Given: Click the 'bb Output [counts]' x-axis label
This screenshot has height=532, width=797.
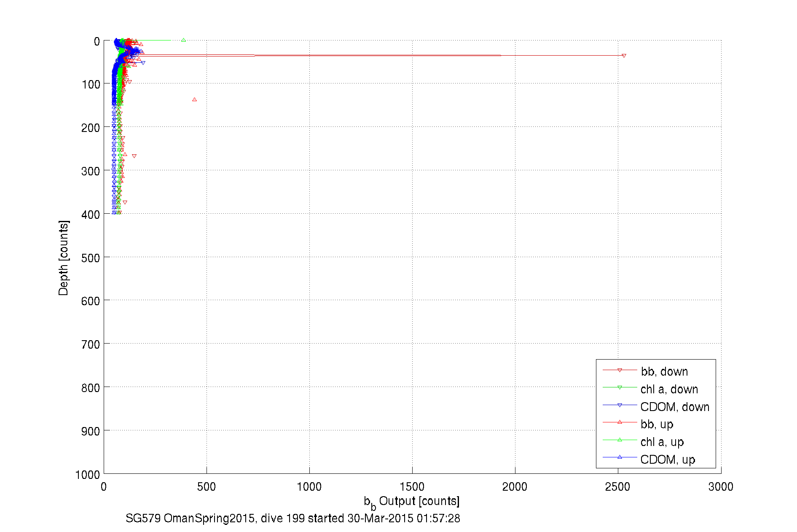Looking at the screenshot, I should (412, 502).
